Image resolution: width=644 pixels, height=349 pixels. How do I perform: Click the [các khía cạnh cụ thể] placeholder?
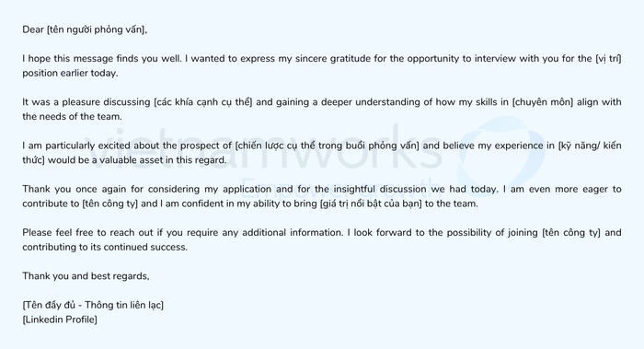[203, 102]
